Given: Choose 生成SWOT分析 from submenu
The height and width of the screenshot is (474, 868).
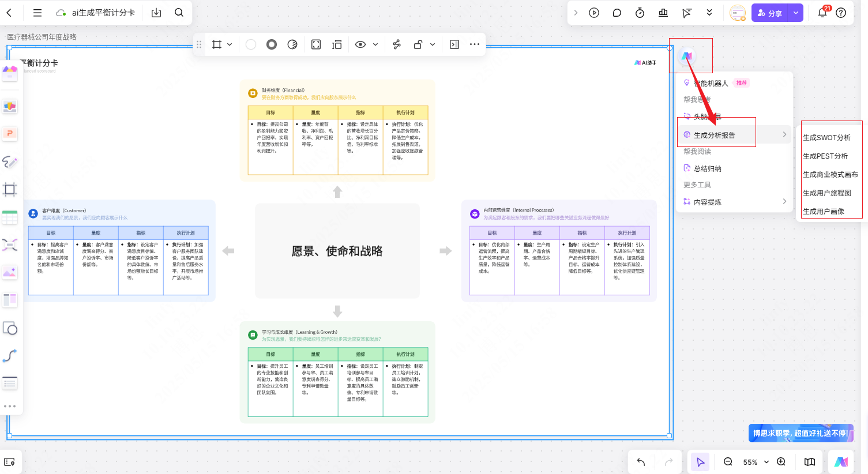Looking at the screenshot, I should click(826, 138).
